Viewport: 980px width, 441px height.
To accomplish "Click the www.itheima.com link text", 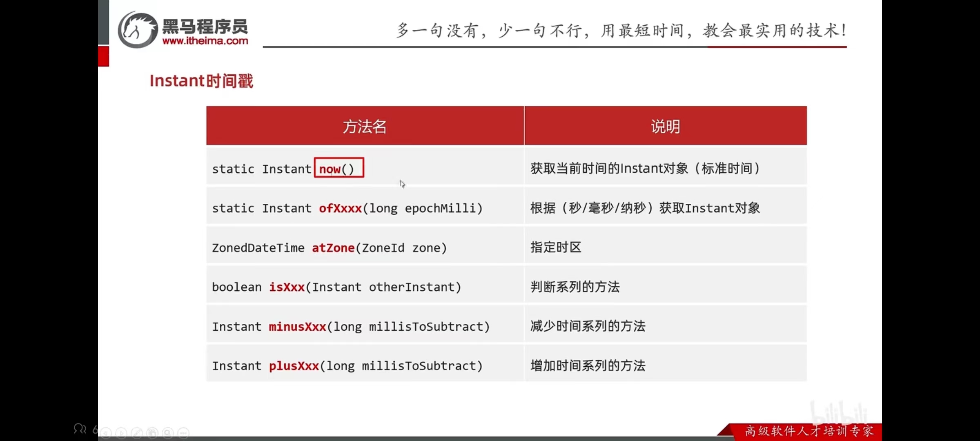I will [x=205, y=41].
